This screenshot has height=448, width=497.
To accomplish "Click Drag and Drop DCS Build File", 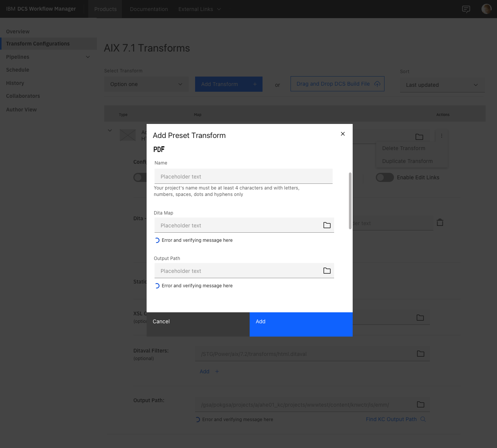I will click(x=338, y=84).
